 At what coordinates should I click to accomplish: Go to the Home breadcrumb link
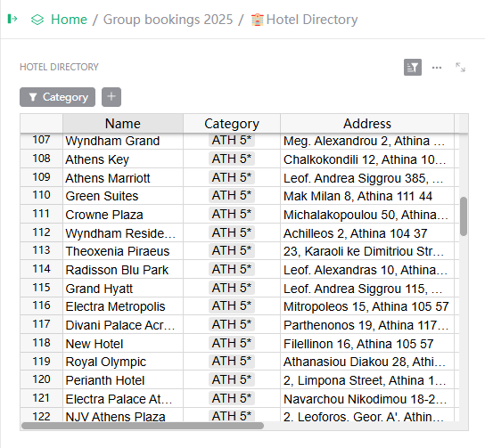pyautogui.click(x=69, y=20)
